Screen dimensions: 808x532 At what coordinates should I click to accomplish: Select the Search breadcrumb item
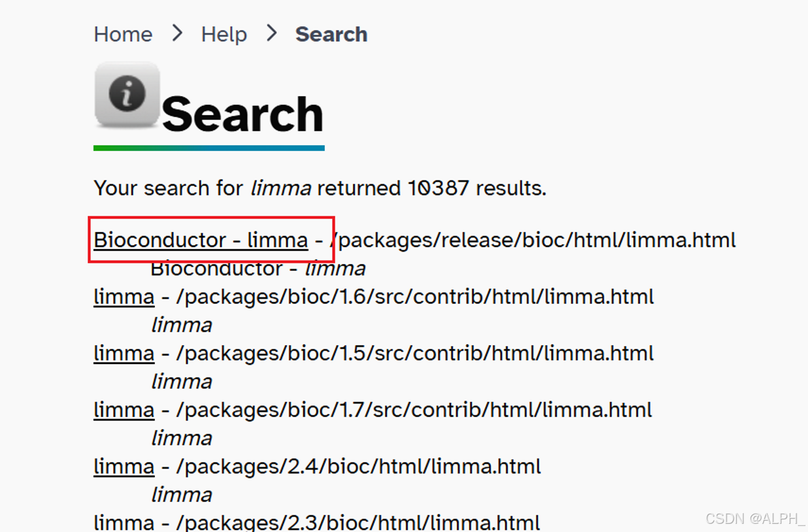[x=331, y=34]
